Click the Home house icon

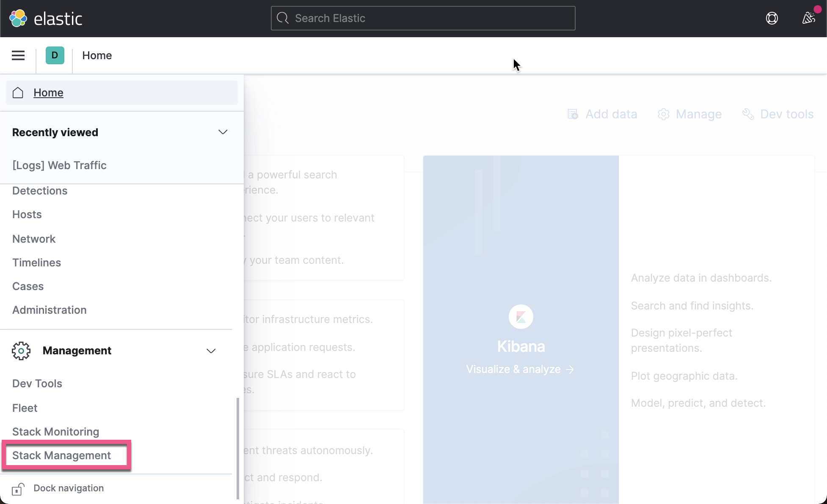click(x=18, y=93)
